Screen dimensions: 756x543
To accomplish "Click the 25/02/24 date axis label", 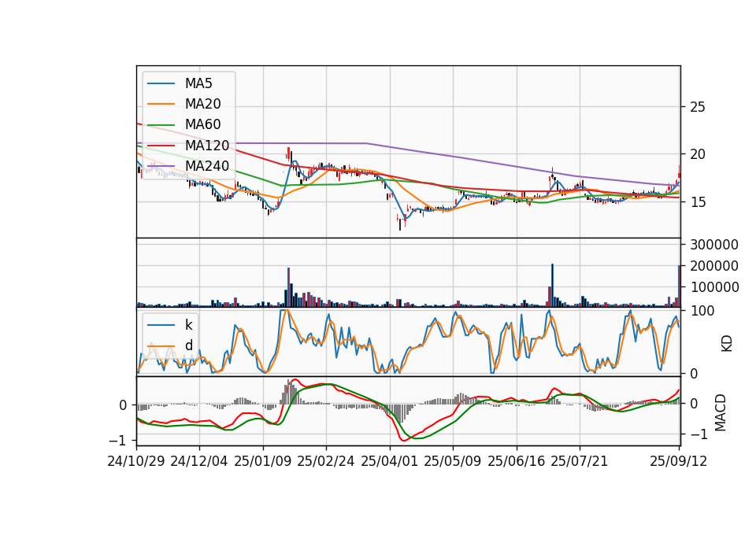I will 326,461.
